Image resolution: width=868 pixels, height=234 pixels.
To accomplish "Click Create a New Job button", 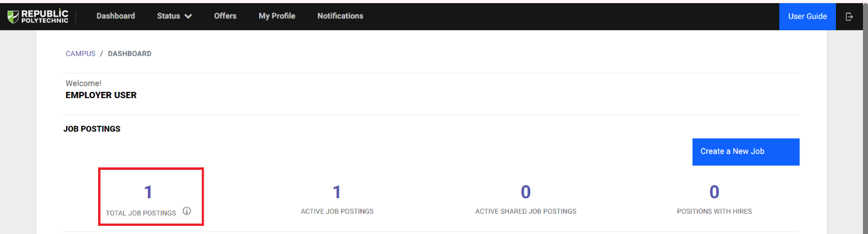I will (746, 152).
